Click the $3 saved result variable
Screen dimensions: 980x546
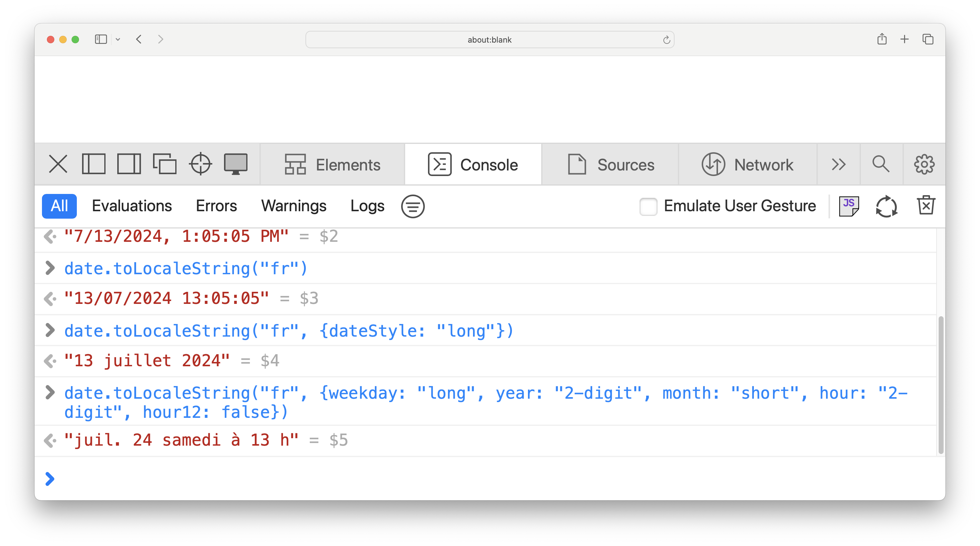(x=309, y=299)
